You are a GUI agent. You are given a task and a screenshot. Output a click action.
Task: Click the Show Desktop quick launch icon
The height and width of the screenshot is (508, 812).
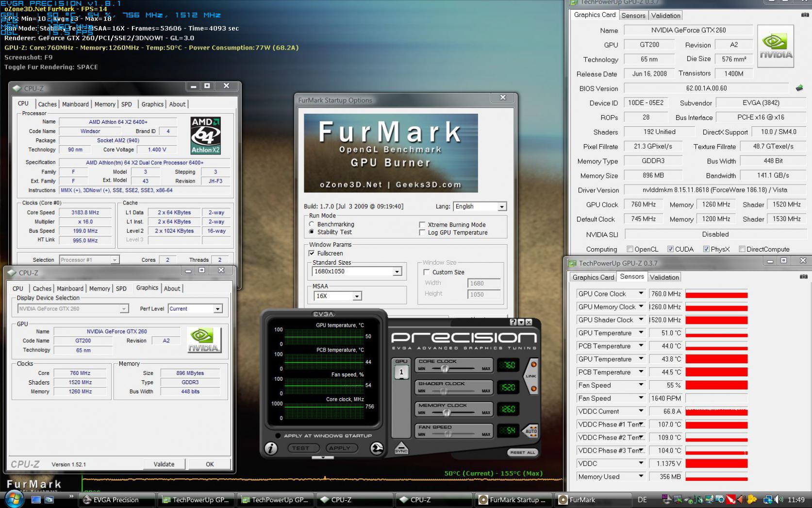pos(36,499)
